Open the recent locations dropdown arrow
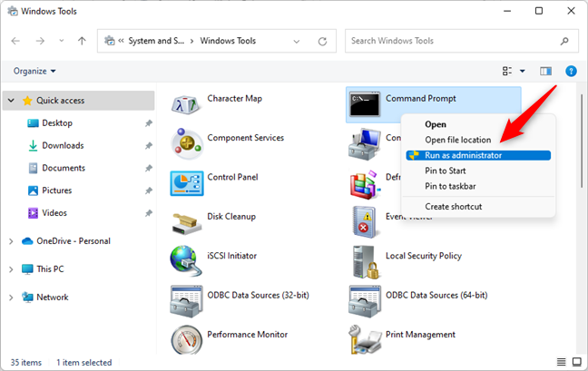Viewport: 588px width, 371px height. (x=62, y=41)
